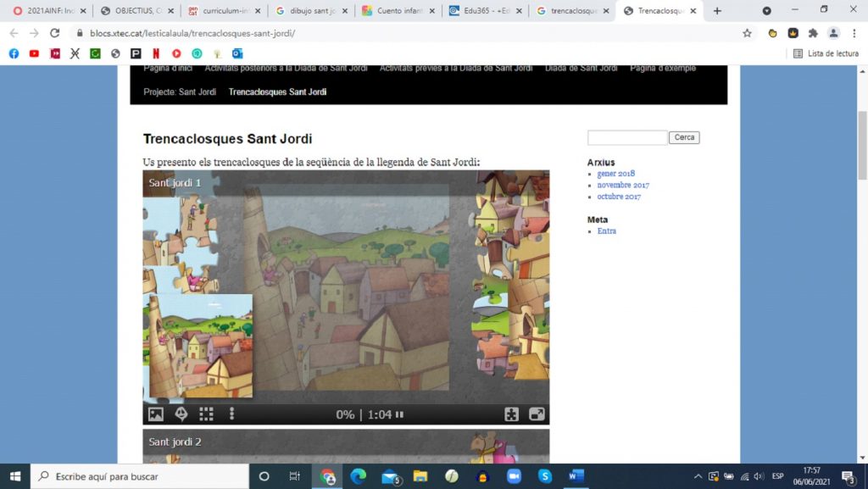Pause the puzzle timer

click(400, 414)
